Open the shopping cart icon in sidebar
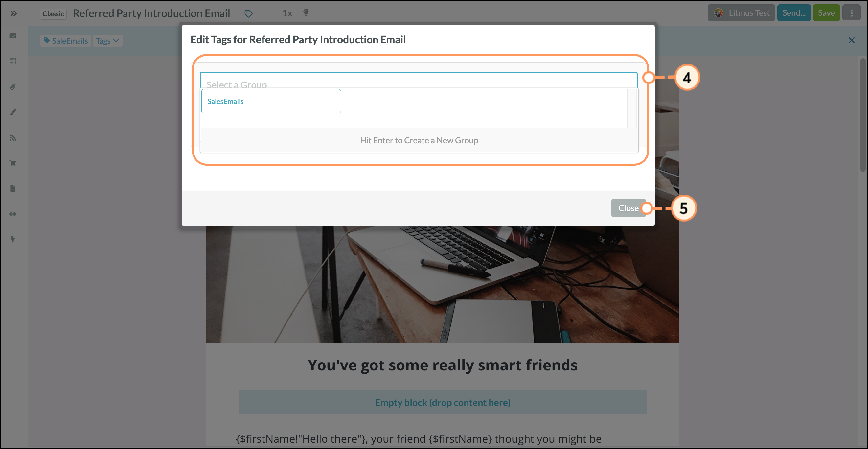 tap(13, 163)
